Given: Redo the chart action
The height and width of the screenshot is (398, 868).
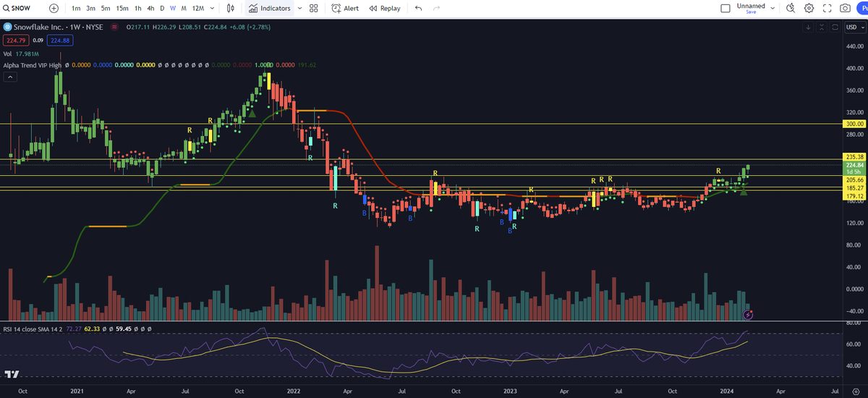Looking at the screenshot, I should 436,8.
